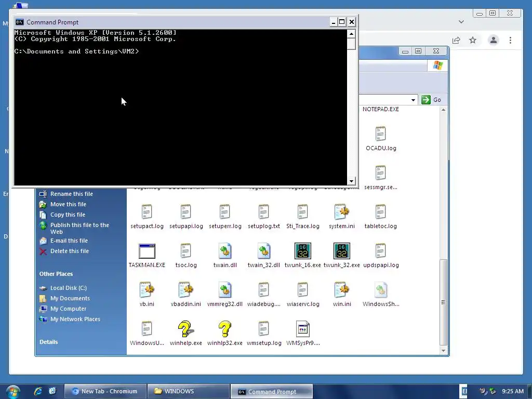The height and width of the screenshot is (399, 532).
Task: Select the twain_32.dll file icon
Action: pyautogui.click(x=263, y=251)
